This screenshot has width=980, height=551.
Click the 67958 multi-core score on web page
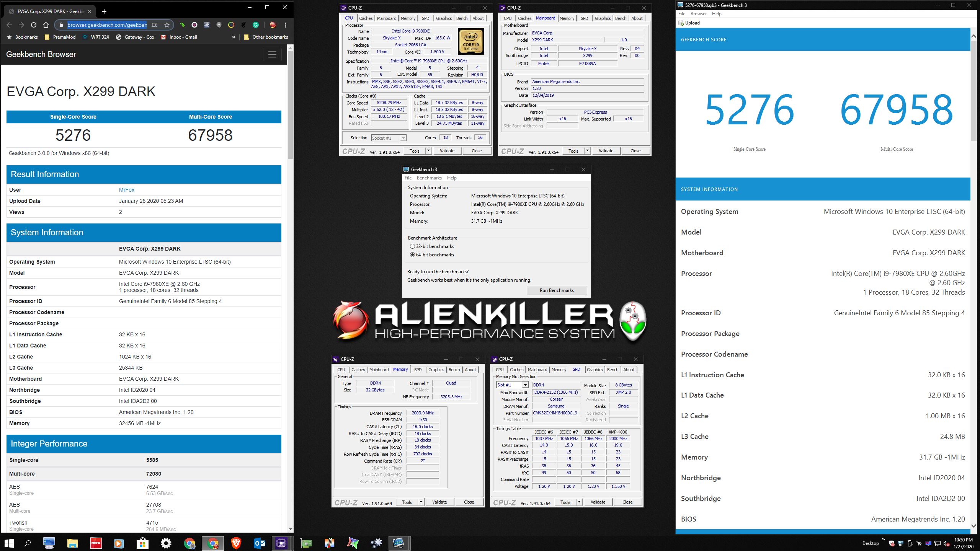coord(210,135)
